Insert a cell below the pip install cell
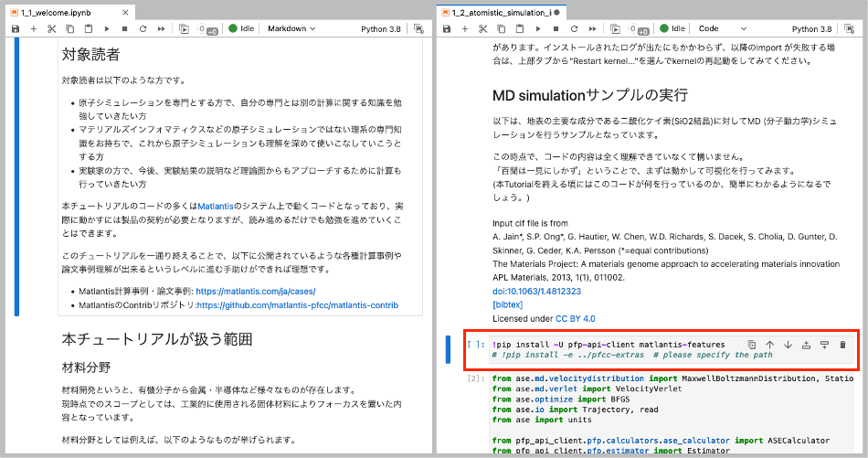 click(823, 345)
